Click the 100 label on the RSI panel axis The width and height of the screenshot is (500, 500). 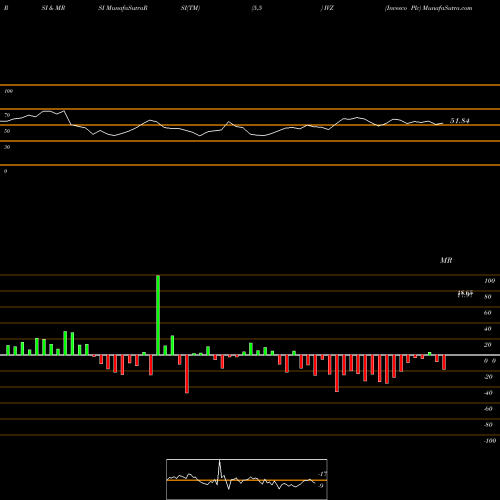pos(8,91)
